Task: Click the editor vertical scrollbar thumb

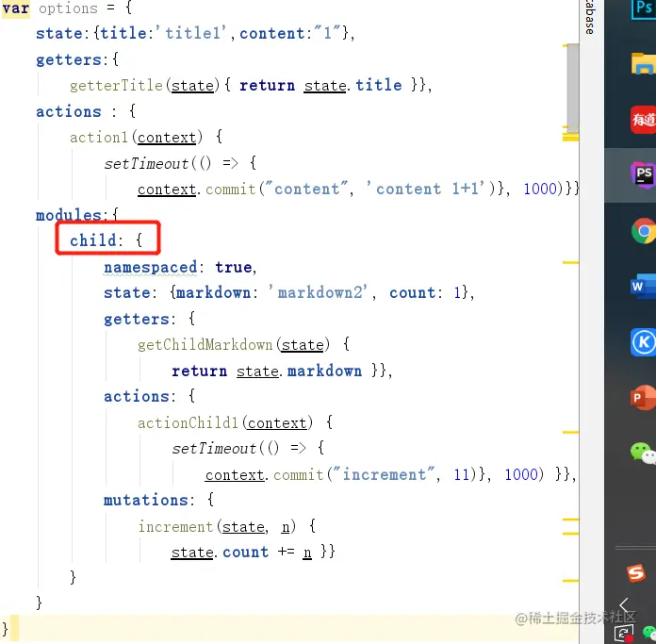Action: coord(573,87)
